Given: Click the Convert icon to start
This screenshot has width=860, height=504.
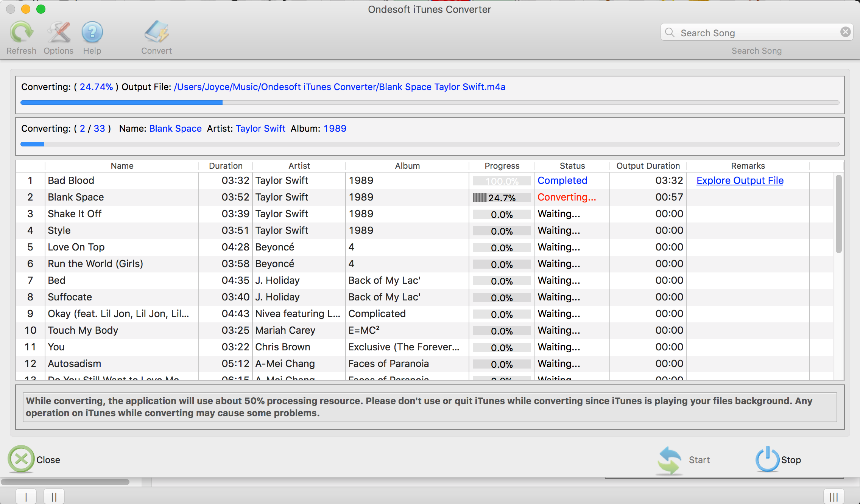Looking at the screenshot, I should point(156,33).
